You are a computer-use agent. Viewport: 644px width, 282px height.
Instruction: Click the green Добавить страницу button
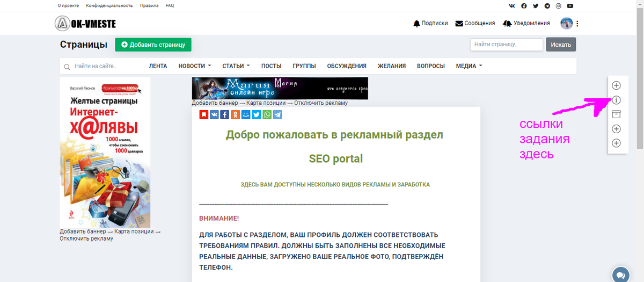click(x=153, y=45)
